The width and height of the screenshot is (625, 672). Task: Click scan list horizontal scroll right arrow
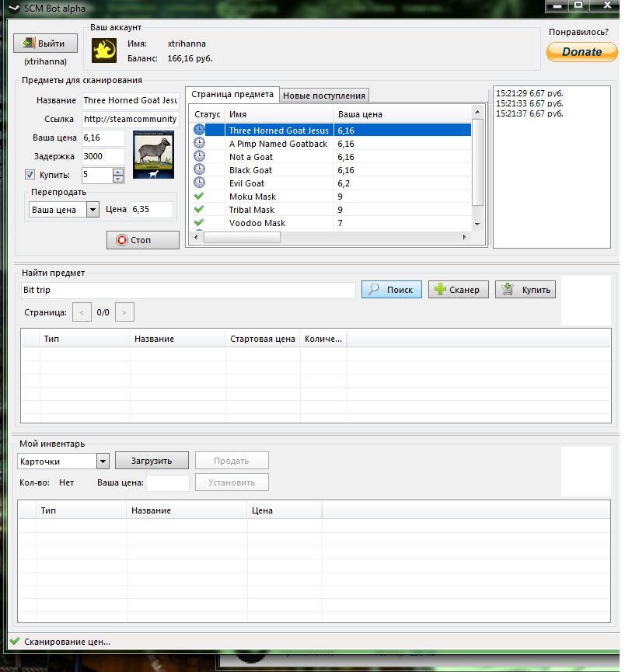(465, 237)
